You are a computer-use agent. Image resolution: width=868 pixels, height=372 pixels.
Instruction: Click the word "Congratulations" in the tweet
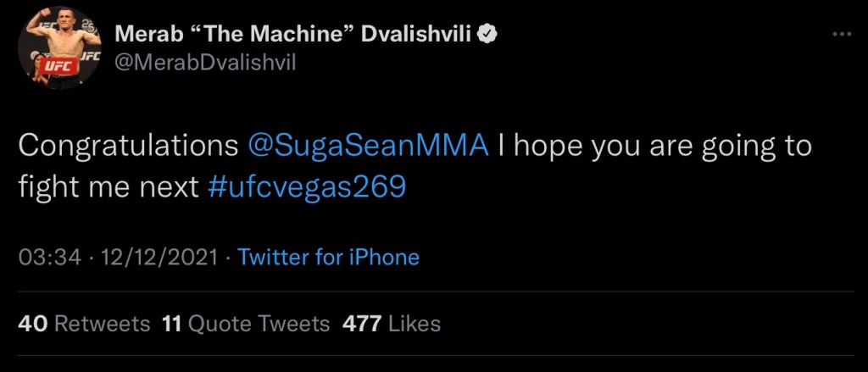[x=128, y=147]
